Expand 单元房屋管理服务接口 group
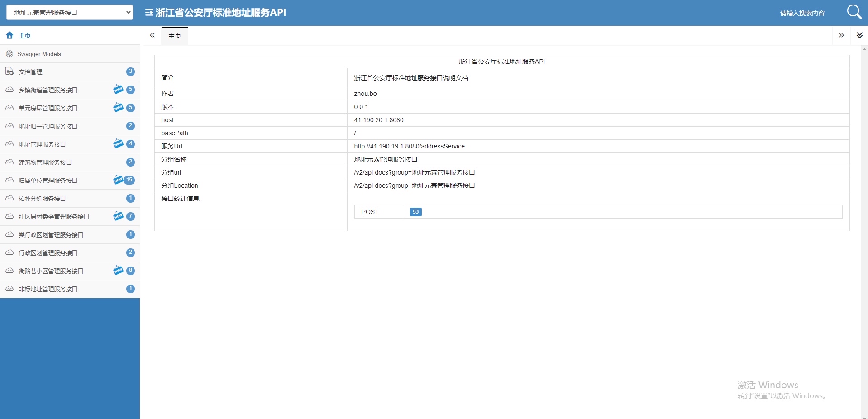868x419 pixels. tap(70, 108)
